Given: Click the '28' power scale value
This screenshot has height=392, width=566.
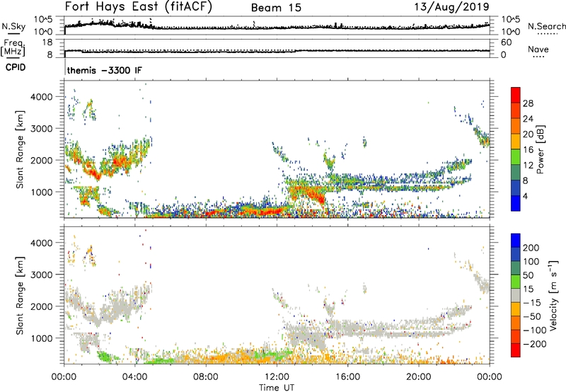Looking at the screenshot, I should tap(528, 103).
